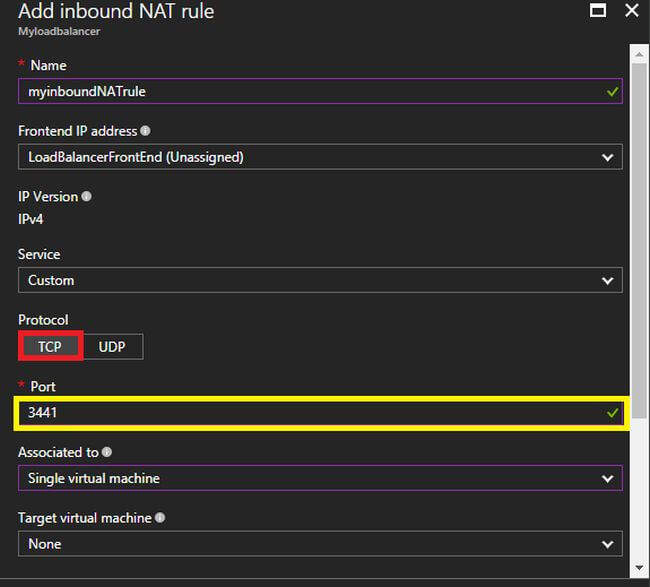This screenshot has height=587, width=650.
Task: Click the IP Version info icon
Action: (86, 197)
